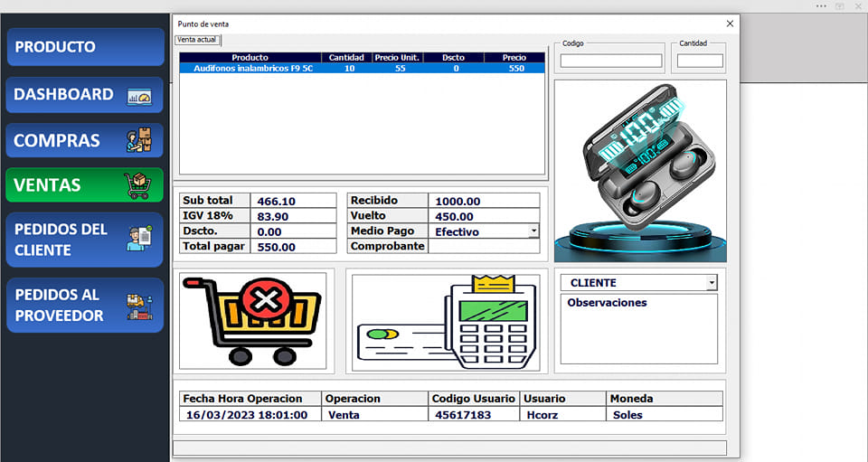868x462 pixels.
Task: Click the row quantity cell 10
Action: 349,69
